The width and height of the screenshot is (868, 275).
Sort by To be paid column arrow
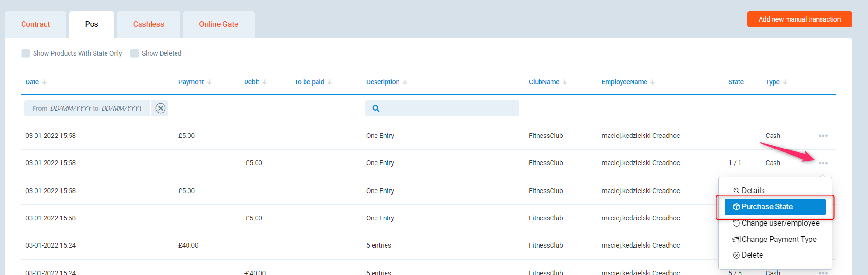[x=330, y=82]
